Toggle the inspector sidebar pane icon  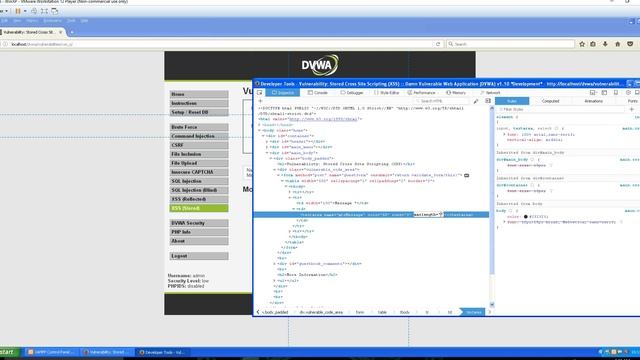488,101
